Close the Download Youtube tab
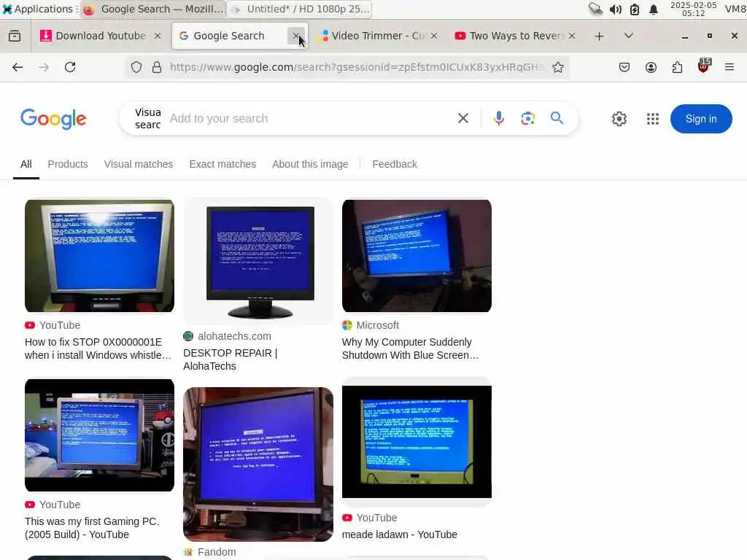747x560 pixels. [158, 36]
